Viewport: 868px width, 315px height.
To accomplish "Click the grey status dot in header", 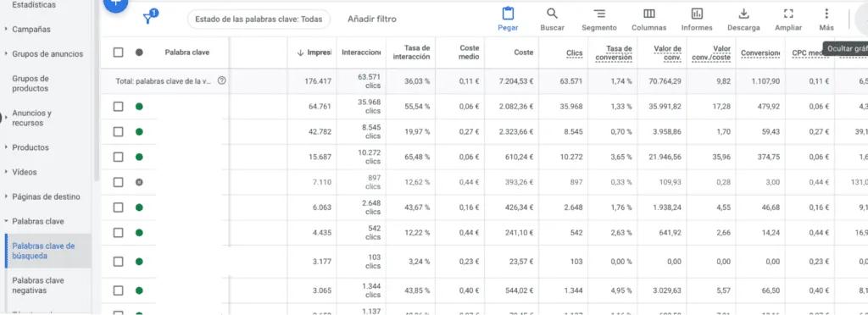I will [139, 52].
